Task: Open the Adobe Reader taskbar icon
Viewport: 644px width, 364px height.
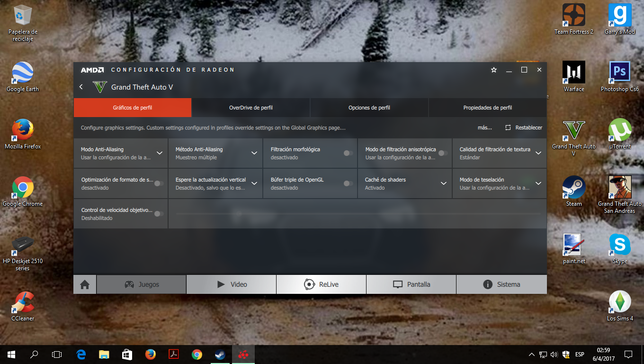Action: point(174,354)
